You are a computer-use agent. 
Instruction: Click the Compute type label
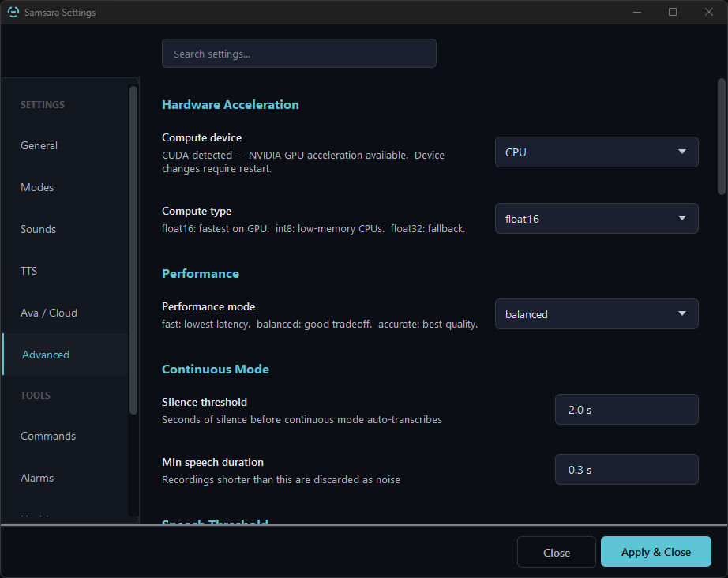coord(197,212)
